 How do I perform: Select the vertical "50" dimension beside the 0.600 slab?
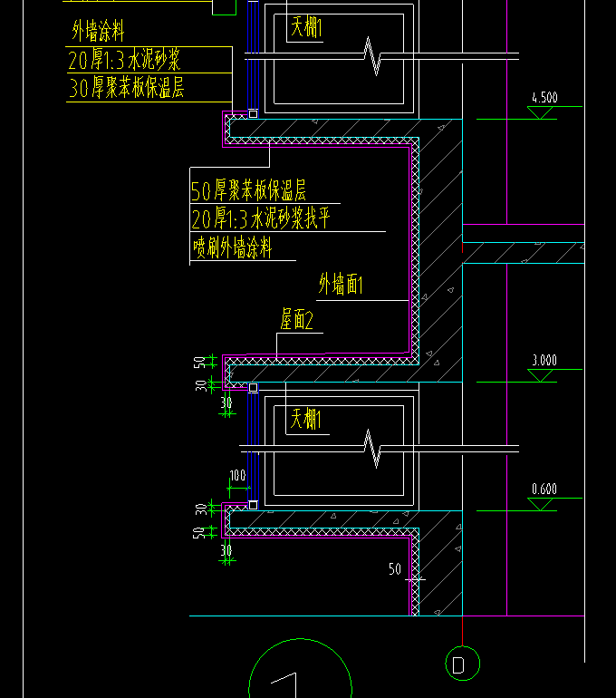click(x=198, y=533)
